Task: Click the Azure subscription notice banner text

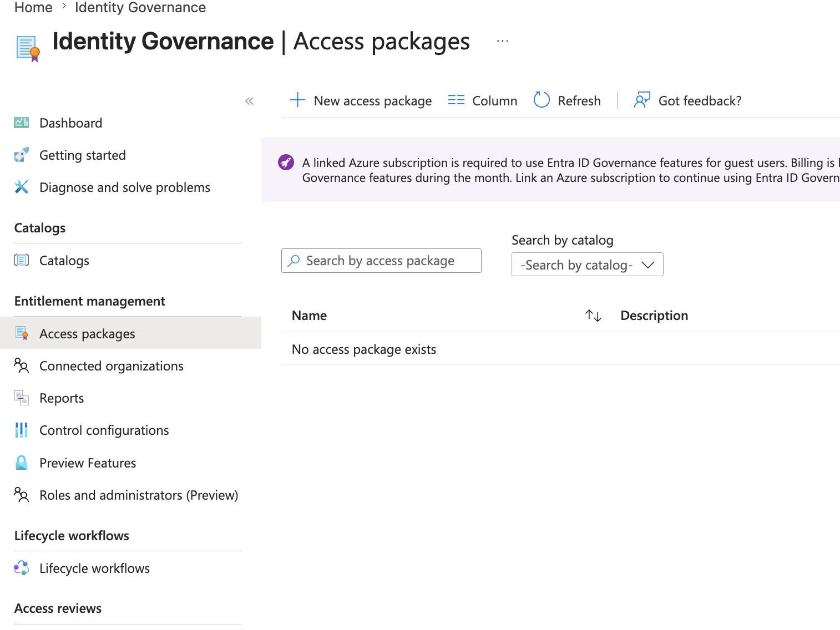Action: pos(571,170)
